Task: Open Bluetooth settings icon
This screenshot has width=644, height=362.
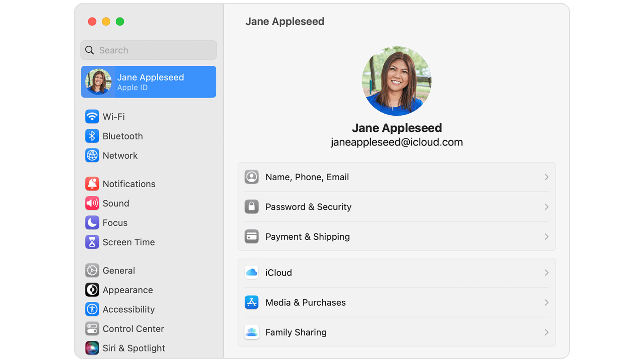Action: [92, 136]
